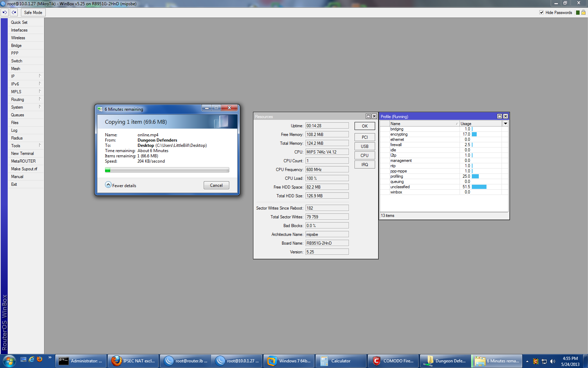Click the Uptime field in Resources
The width and height of the screenshot is (588, 368).
coord(327,126)
